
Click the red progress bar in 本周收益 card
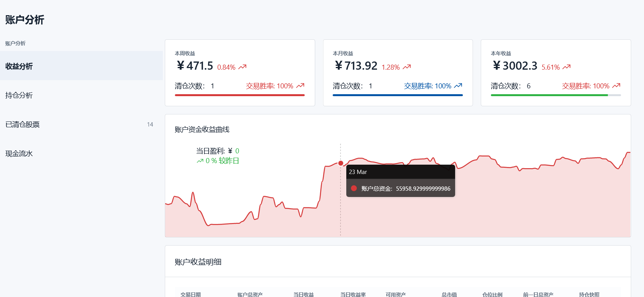(240, 95)
